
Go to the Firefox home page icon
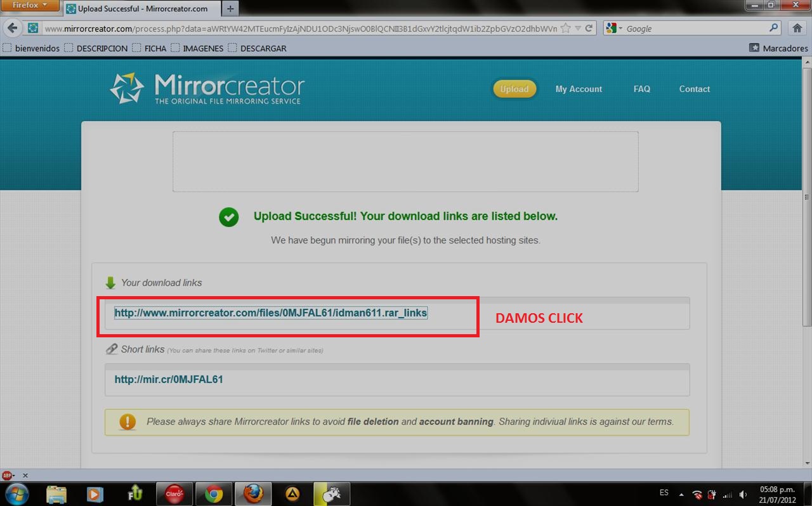coord(797,29)
